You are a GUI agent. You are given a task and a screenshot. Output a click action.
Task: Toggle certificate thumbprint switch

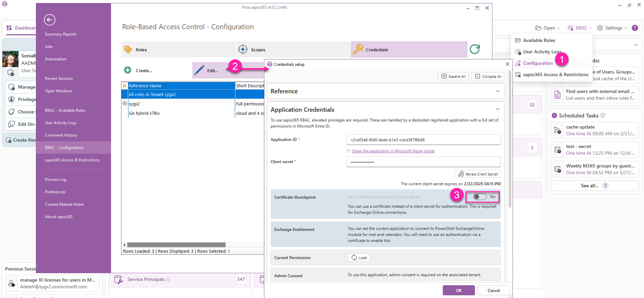(x=480, y=197)
